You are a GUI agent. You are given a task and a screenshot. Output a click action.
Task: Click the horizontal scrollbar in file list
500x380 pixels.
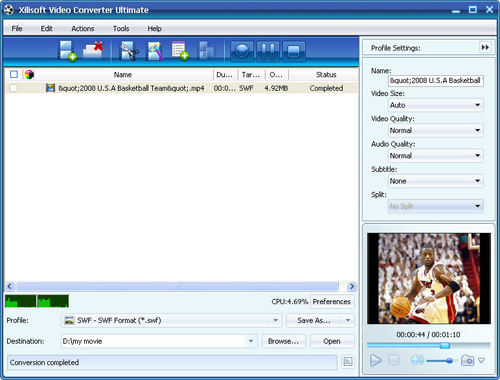[x=177, y=286]
